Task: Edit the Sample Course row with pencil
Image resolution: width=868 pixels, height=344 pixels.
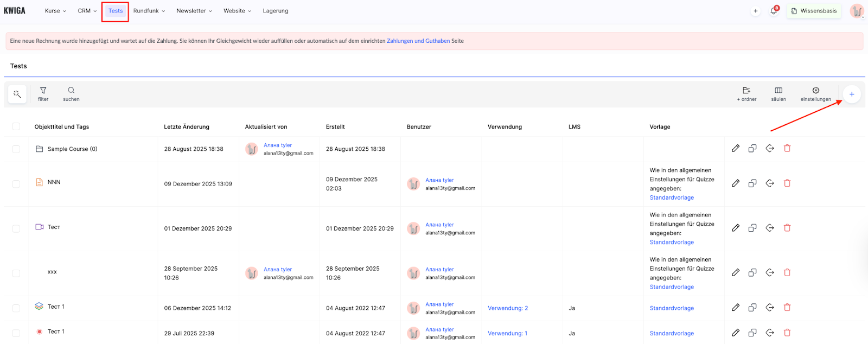Action: (x=736, y=149)
